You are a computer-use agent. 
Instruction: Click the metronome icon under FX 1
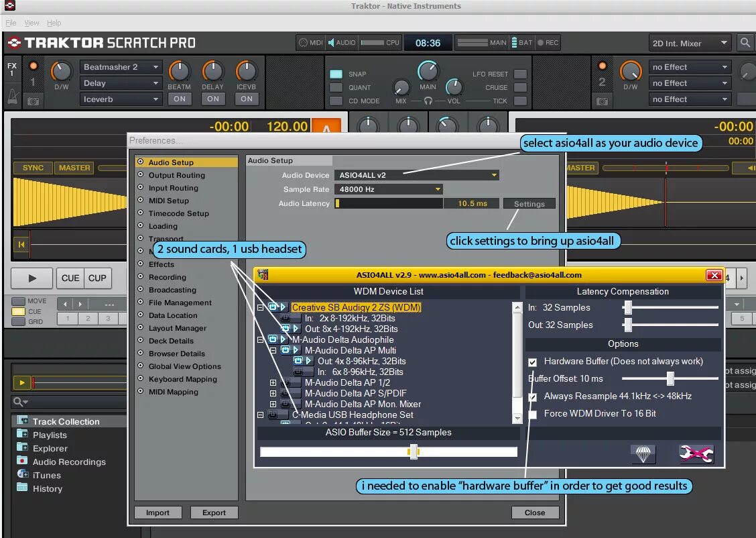[13, 97]
